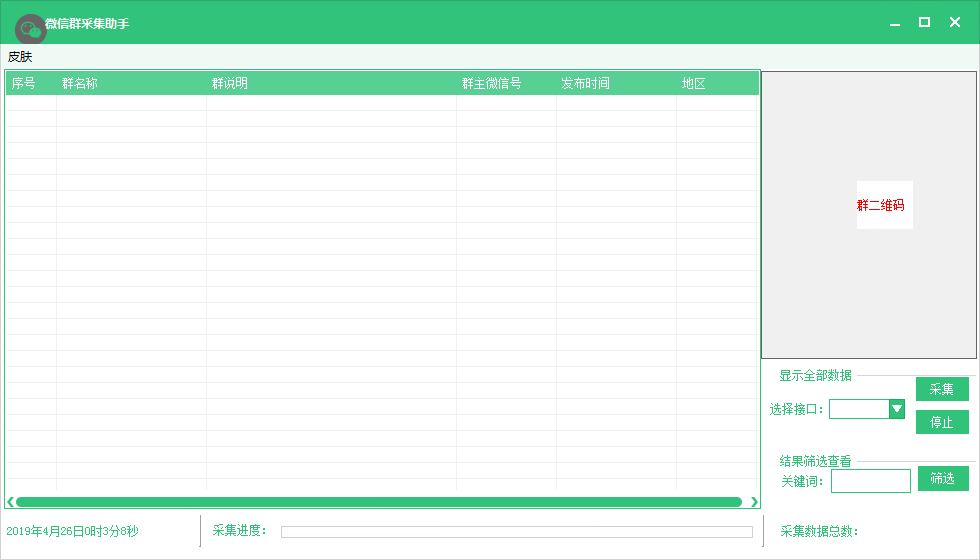Minimize the 微信群采集助手 window
Viewport: 980px width, 560px height.
coord(895,23)
